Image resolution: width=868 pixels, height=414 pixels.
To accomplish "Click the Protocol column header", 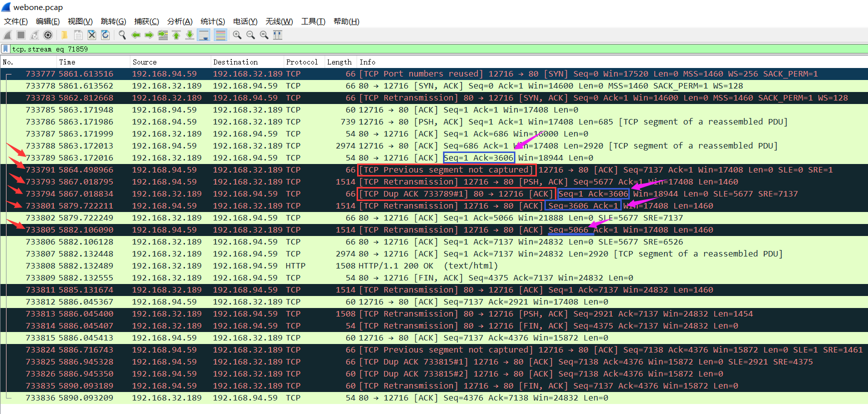I will click(x=302, y=62).
